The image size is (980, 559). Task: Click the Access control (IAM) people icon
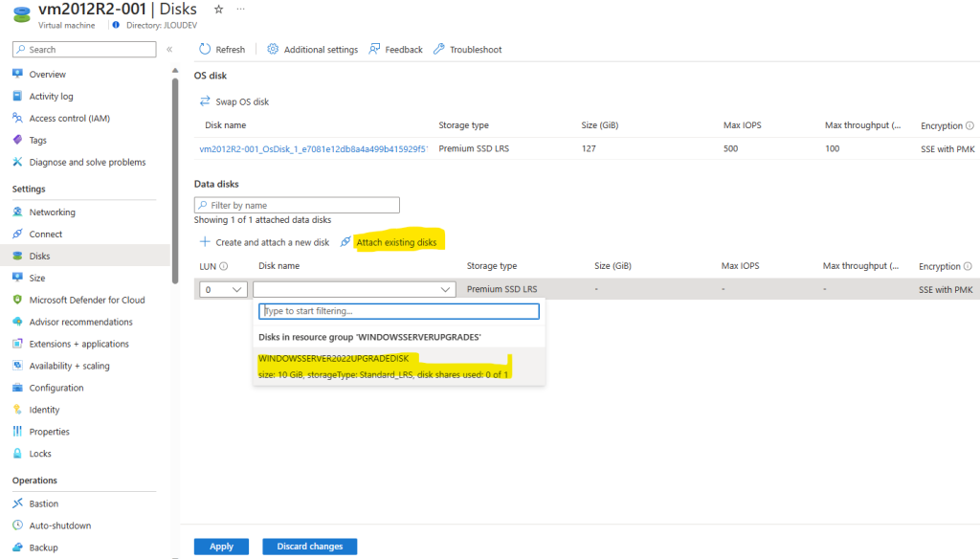[17, 118]
